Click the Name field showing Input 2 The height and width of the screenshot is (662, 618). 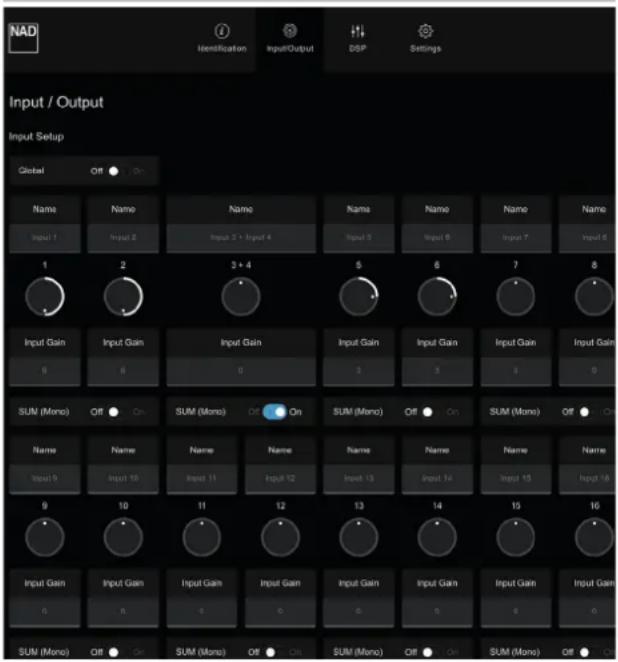coord(123,238)
